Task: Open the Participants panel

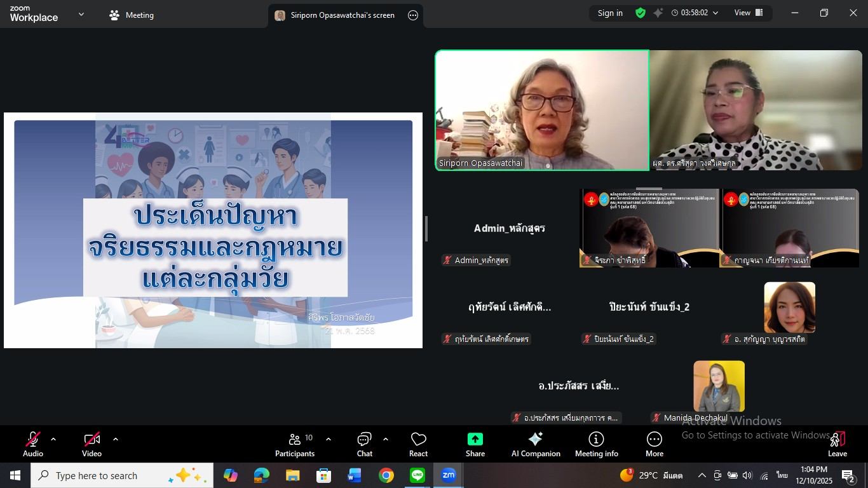Action: tap(295, 443)
